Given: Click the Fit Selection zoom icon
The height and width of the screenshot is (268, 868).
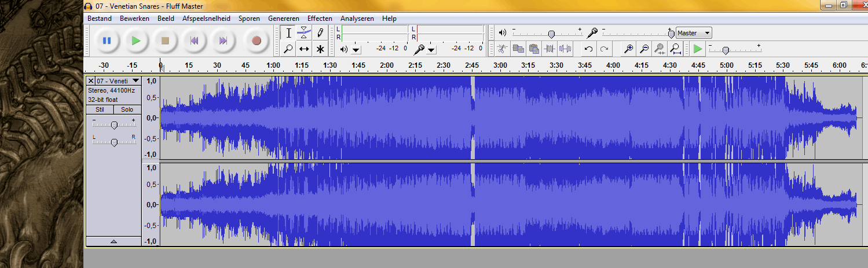Looking at the screenshot, I should [x=660, y=49].
